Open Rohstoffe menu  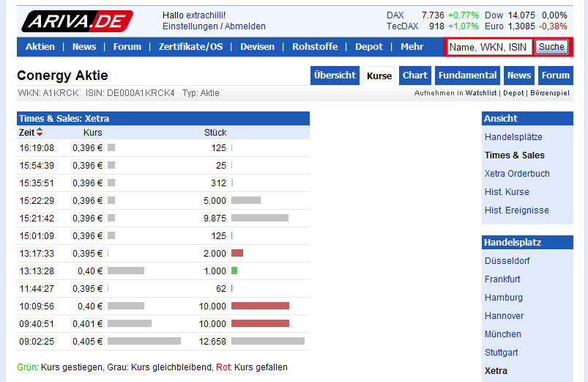(x=315, y=47)
